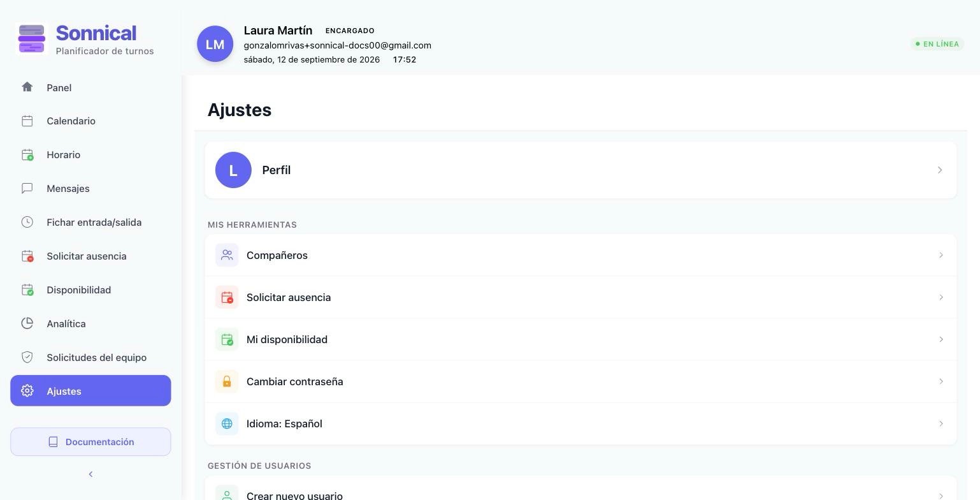The image size is (980, 500).
Task: Click the Documentación book icon
Action: 54,442
